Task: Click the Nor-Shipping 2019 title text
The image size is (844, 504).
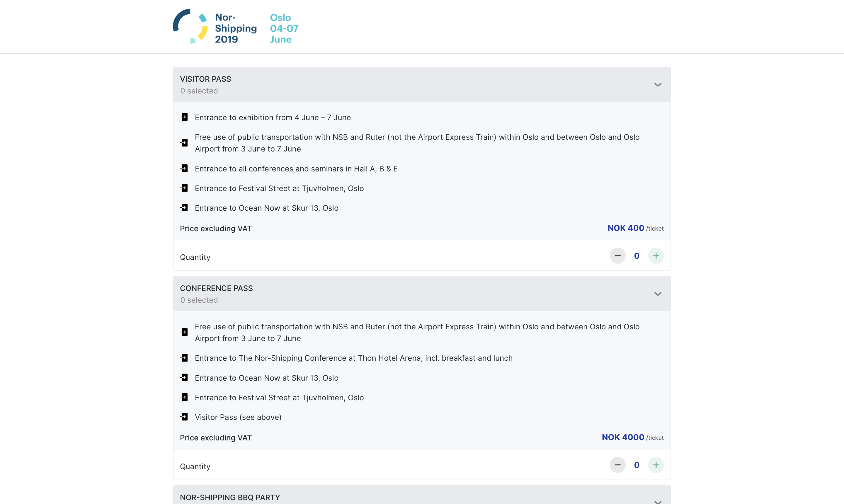Action: click(236, 28)
